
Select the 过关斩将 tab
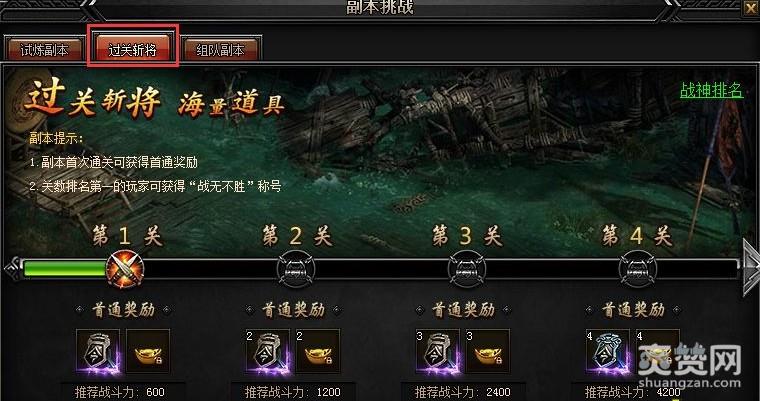coord(133,48)
